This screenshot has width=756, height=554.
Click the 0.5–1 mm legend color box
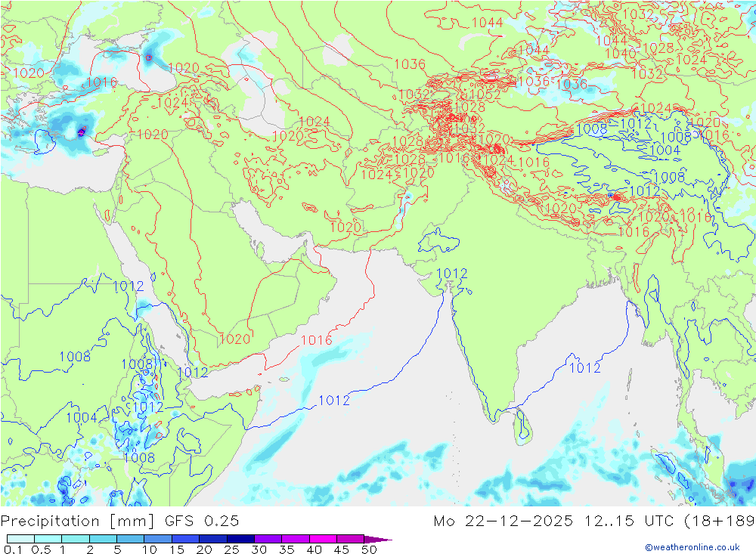click(x=48, y=539)
